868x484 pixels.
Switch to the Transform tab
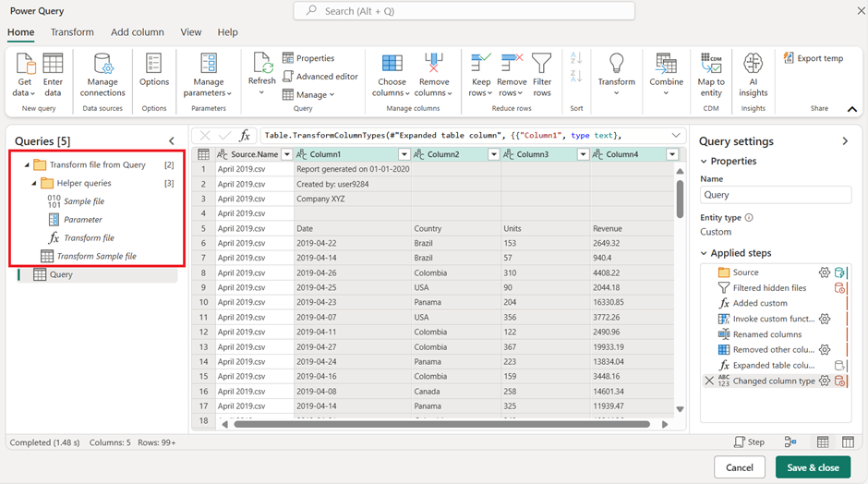click(x=72, y=32)
